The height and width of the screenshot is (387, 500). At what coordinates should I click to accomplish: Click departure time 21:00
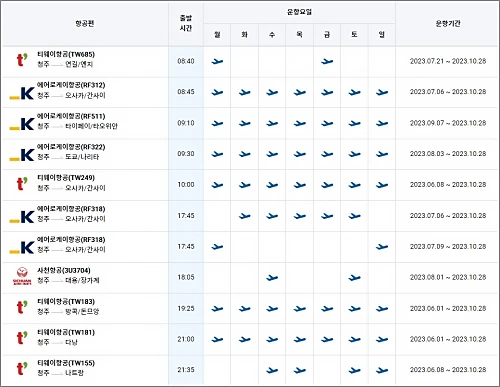pyautogui.click(x=186, y=339)
